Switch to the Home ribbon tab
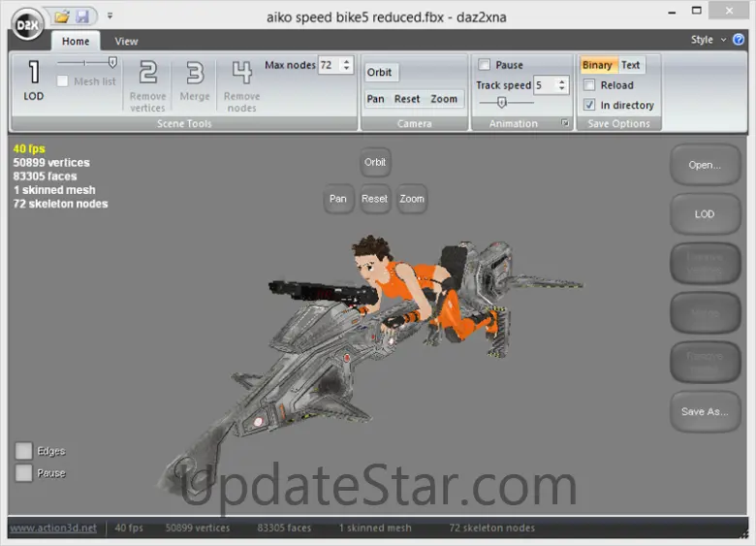 [x=76, y=42]
